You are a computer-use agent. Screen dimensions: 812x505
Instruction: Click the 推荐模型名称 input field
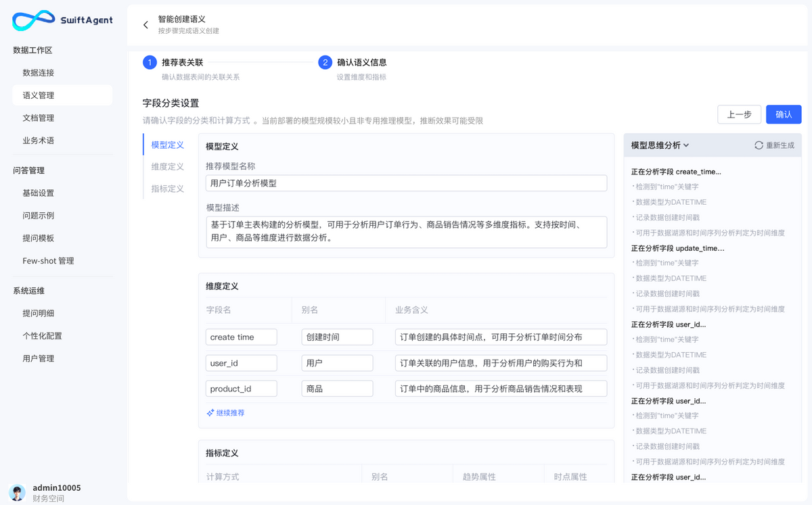click(406, 183)
